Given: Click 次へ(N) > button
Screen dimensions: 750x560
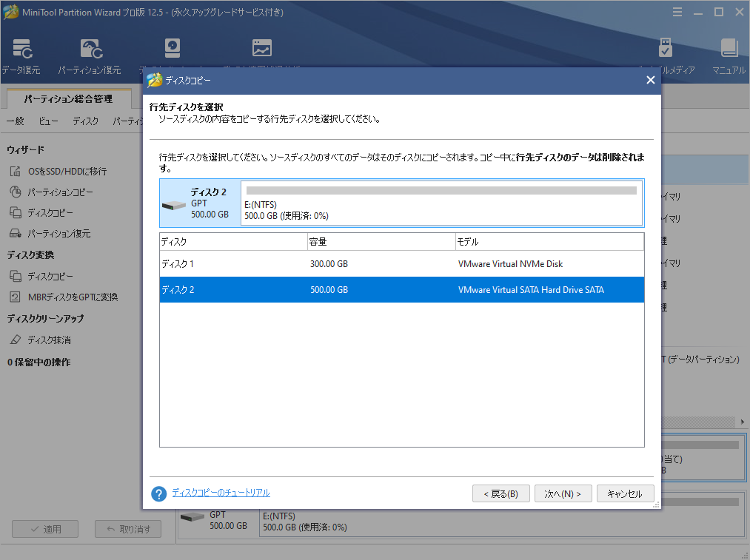Looking at the screenshot, I should 563,493.
